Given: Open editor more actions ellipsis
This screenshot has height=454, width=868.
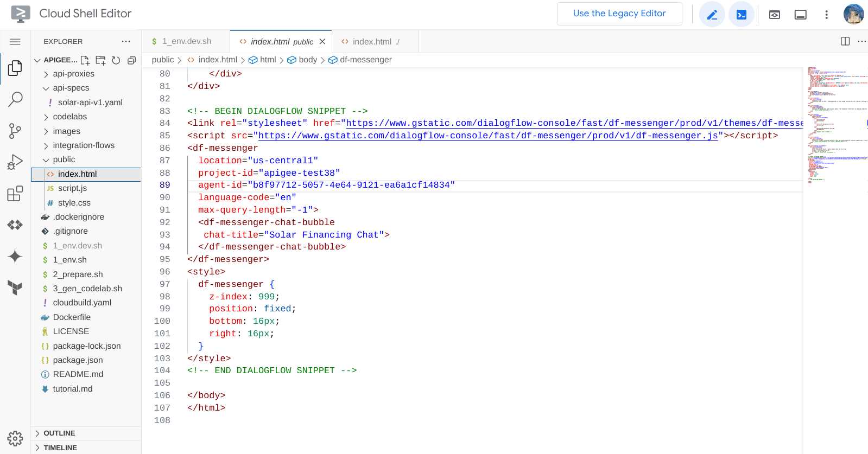Looking at the screenshot, I should tap(861, 41).
